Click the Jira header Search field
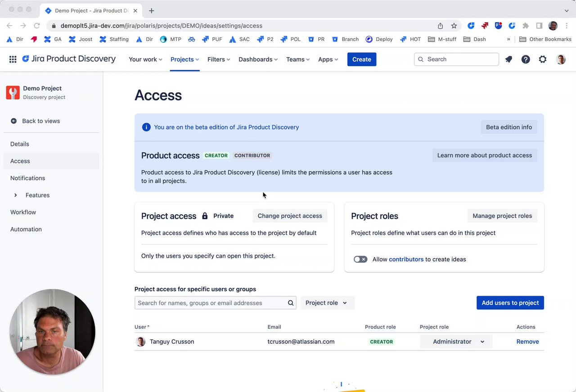Image resolution: width=576 pixels, height=392 pixels. (x=456, y=59)
